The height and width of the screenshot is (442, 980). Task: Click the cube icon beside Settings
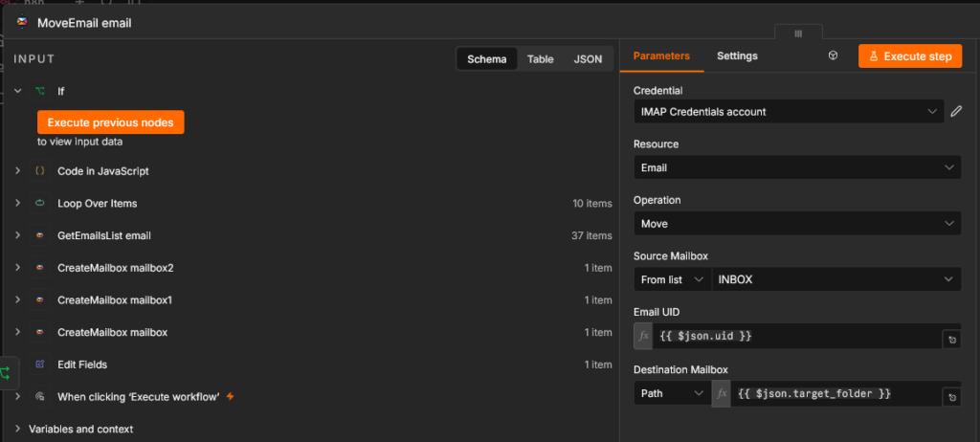(833, 55)
